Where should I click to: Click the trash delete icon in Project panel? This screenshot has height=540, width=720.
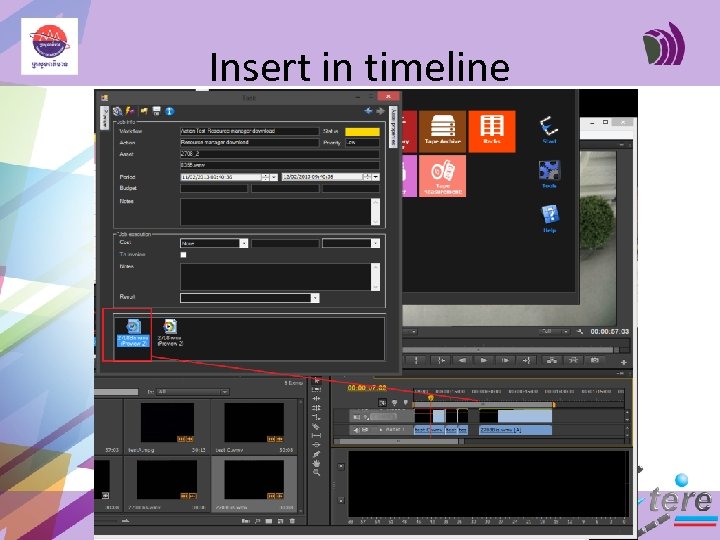point(292,521)
